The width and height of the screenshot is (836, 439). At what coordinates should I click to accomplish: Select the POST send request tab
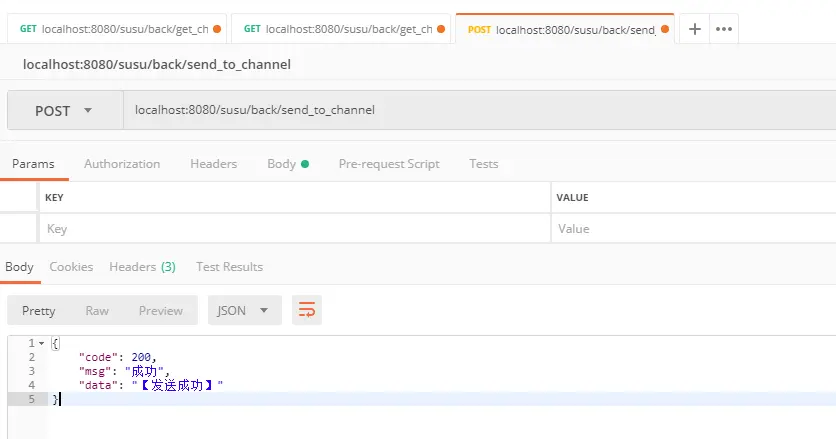click(565, 29)
